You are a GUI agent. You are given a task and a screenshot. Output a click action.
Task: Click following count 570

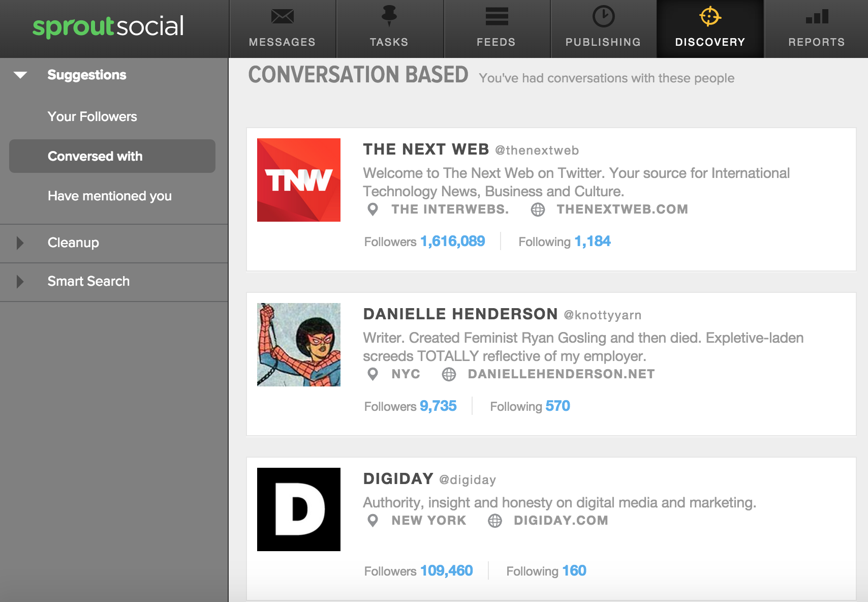(x=557, y=406)
